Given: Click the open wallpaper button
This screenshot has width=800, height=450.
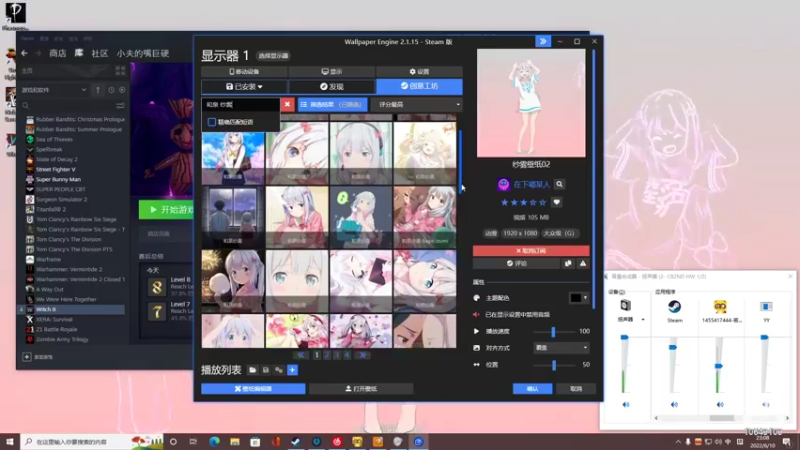Looking at the screenshot, I should (361, 389).
